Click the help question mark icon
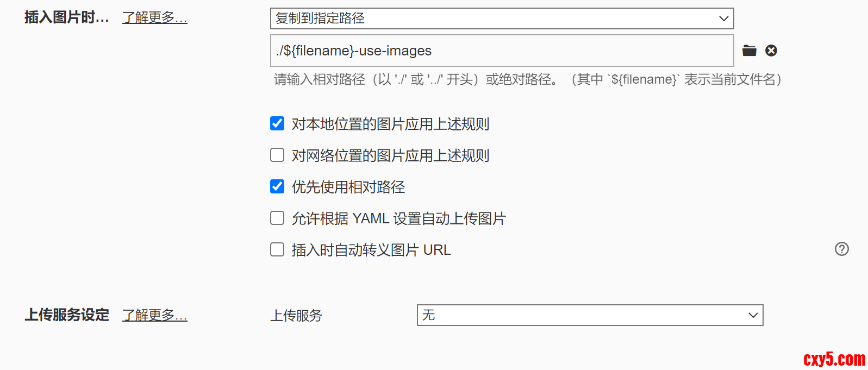This screenshot has width=868, height=370. (842, 249)
